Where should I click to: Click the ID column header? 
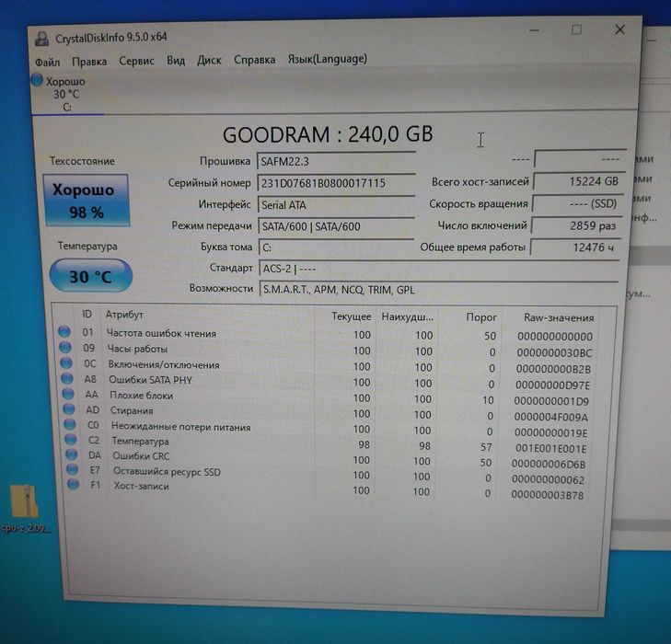(x=87, y=315)
